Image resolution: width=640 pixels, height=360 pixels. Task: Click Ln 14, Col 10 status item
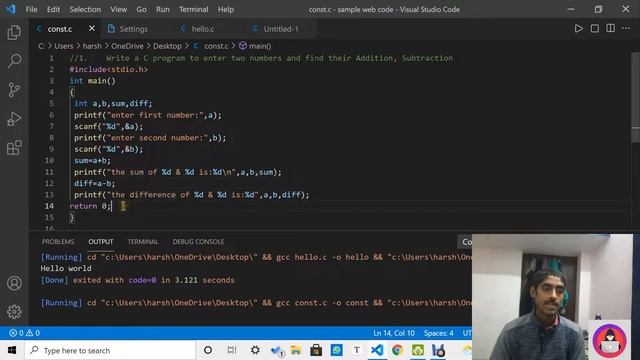[x=393, y=333]
